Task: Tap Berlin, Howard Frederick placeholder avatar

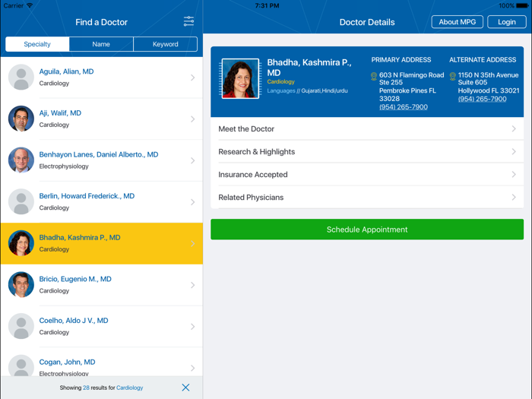Action: tap(21, 202)
